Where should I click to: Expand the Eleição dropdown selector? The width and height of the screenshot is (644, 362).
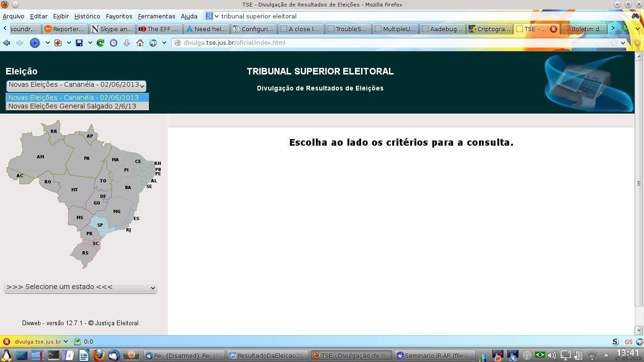pos(76,85)
